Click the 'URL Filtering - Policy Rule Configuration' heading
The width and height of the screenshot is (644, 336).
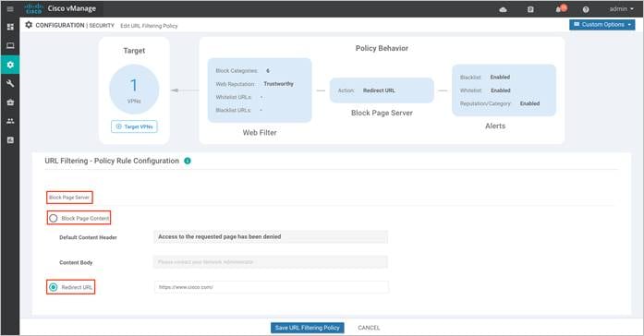112,161
